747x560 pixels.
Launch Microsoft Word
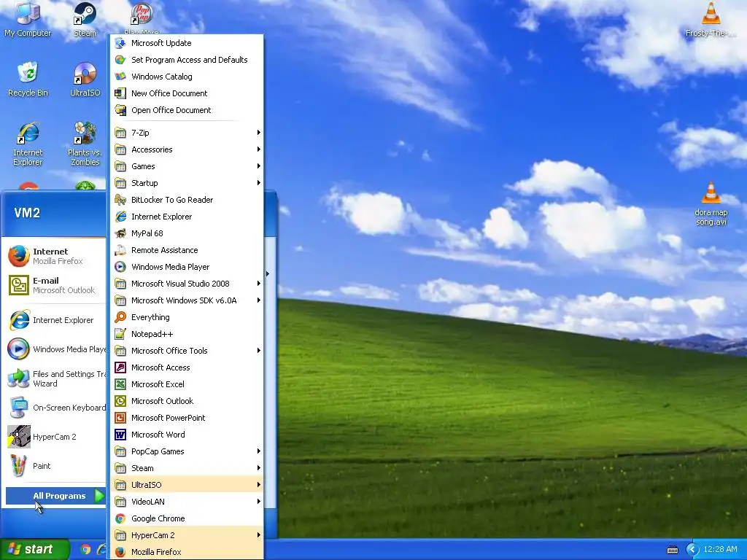click(x=187, y=435)
